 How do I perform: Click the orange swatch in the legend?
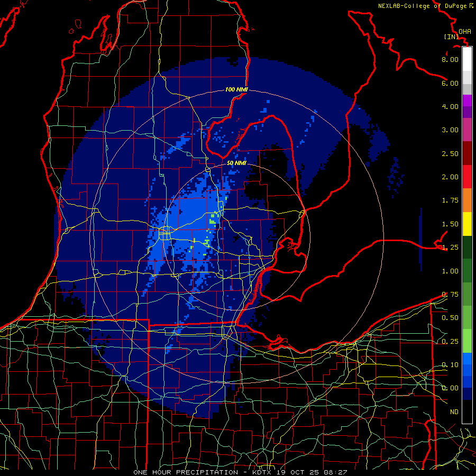coord(467,200)
